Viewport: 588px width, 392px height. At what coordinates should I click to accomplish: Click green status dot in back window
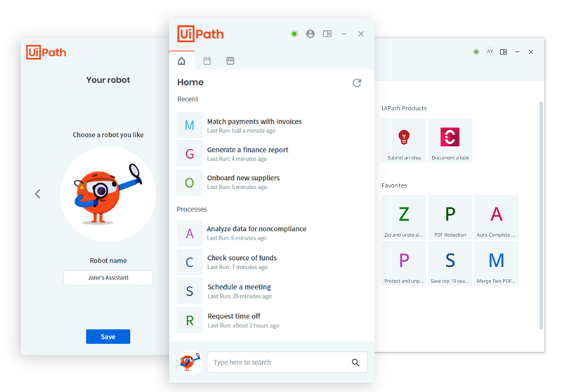(476, 52)
